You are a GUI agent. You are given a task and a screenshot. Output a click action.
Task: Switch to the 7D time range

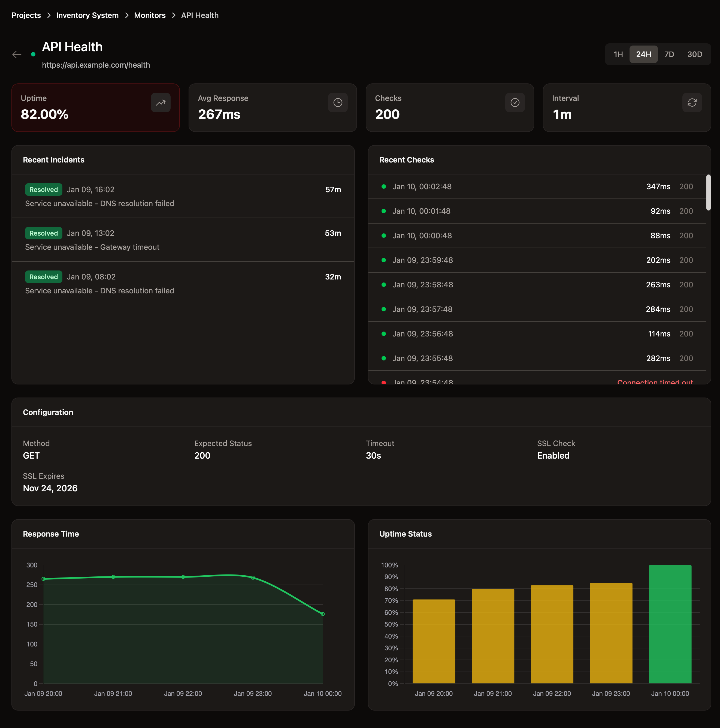click(670, 54)
